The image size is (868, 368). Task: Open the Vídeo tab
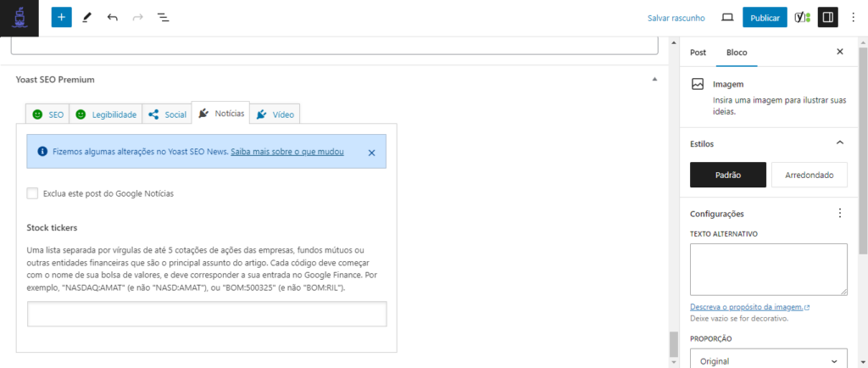(275, 114)
